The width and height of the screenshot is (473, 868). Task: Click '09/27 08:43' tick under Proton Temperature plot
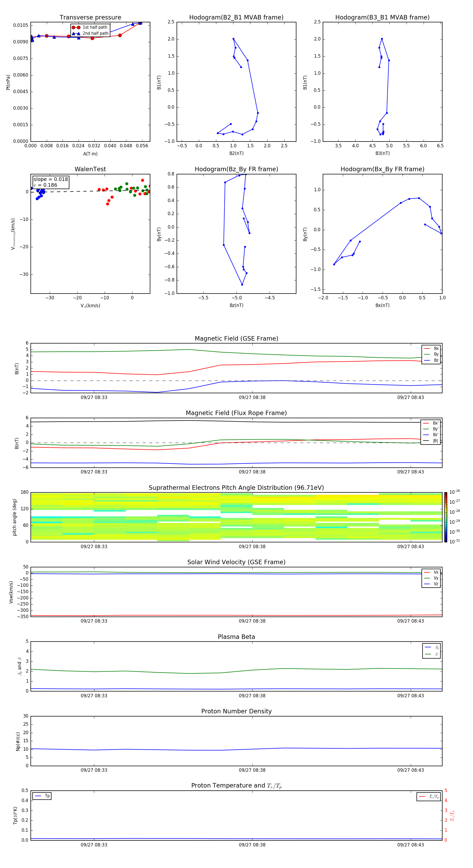tap(410, 845)
